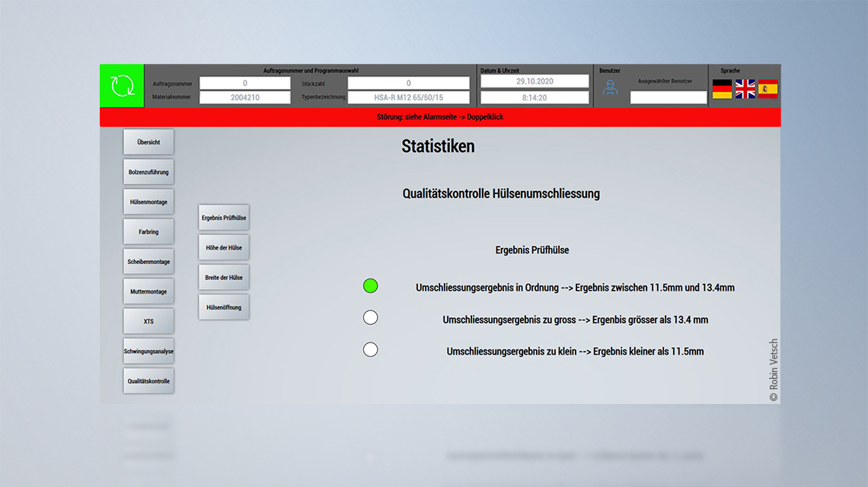Select the Umschliessungsergebnis zu klein indicator
The image size is (868, 487).
[371, 349]
